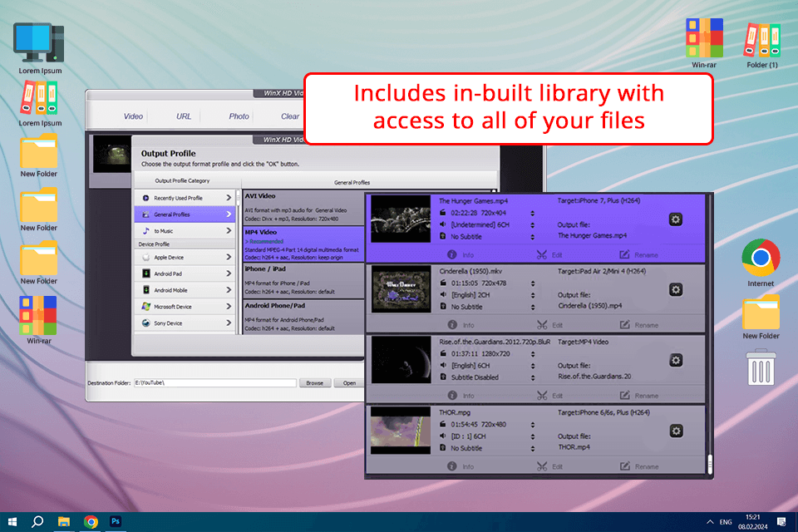This screenshot has width=798, height=532.
Task: Open settings gear for Rise.of.the.Guardians row
Action: pos(675,361)
